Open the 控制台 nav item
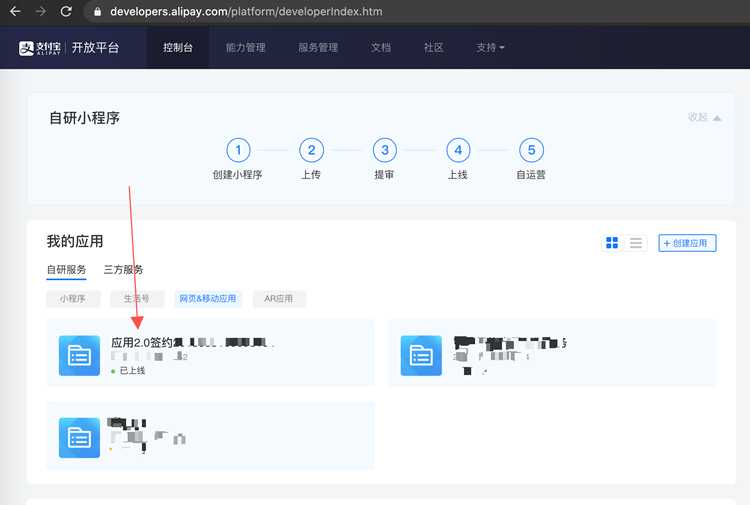Viewport: 750px width, 505px height. coord(177,48)
